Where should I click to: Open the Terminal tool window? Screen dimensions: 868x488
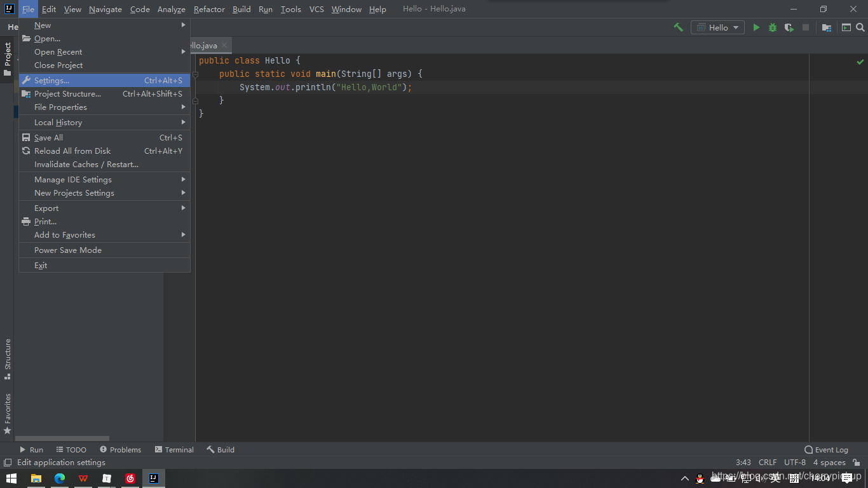coord(174,450)
